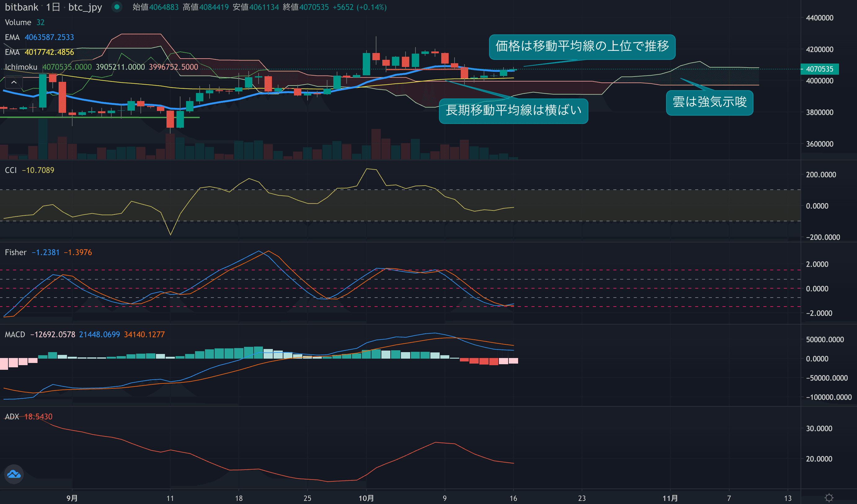Select the CCI indicator label
The image size is (857, 504).
click(11, 170)
